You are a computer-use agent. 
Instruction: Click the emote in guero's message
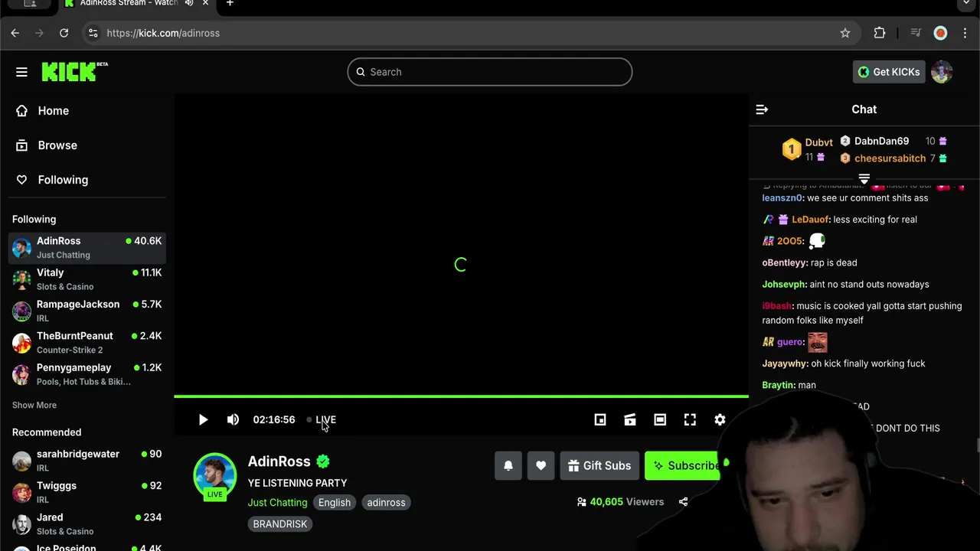(818, 342)
